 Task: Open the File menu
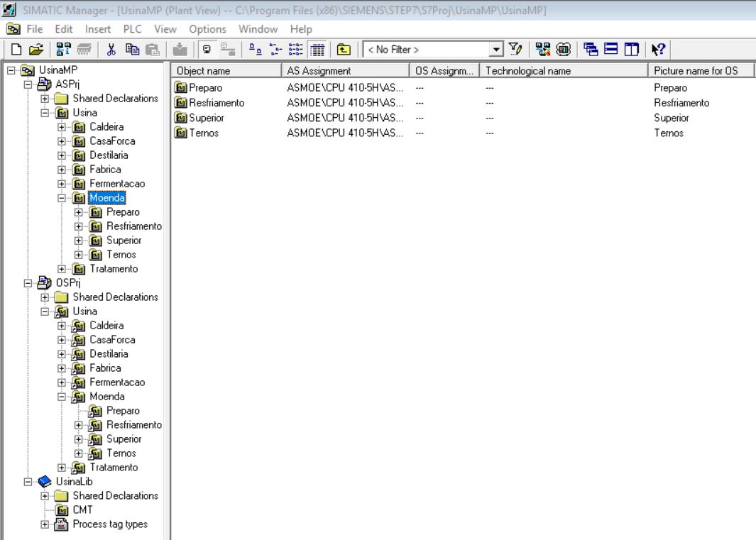point(34,29)
